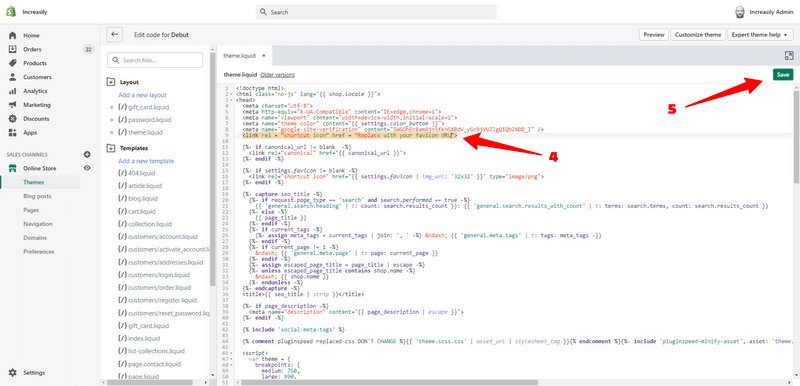
Task: Open Preferences under Online Store
Action: [38, 251]
